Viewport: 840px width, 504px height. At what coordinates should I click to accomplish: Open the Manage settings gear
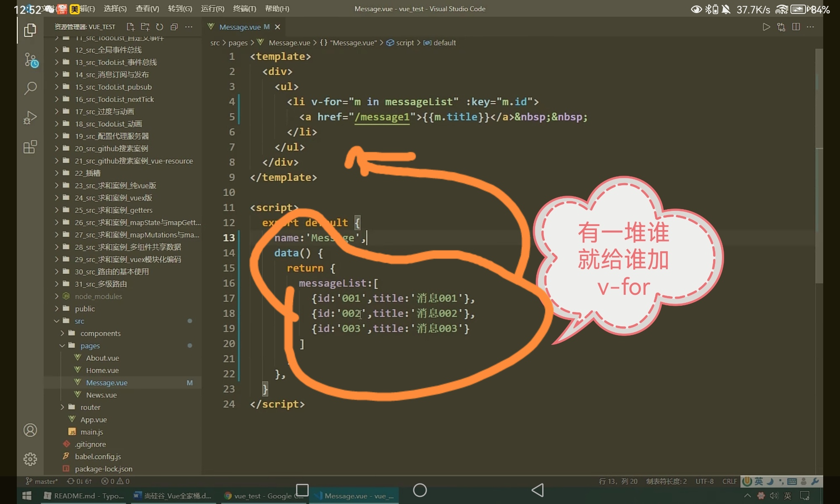[x=30, y=459]
